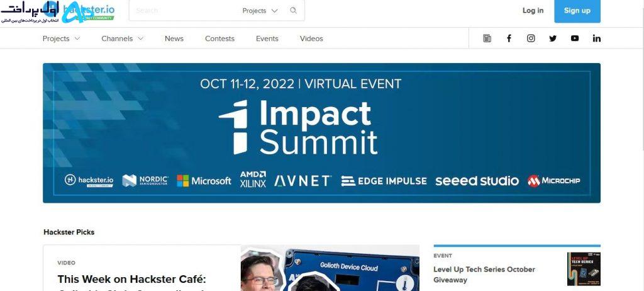Click the Sign up button
Screen dimensions: 644x291
click(577, 11)
